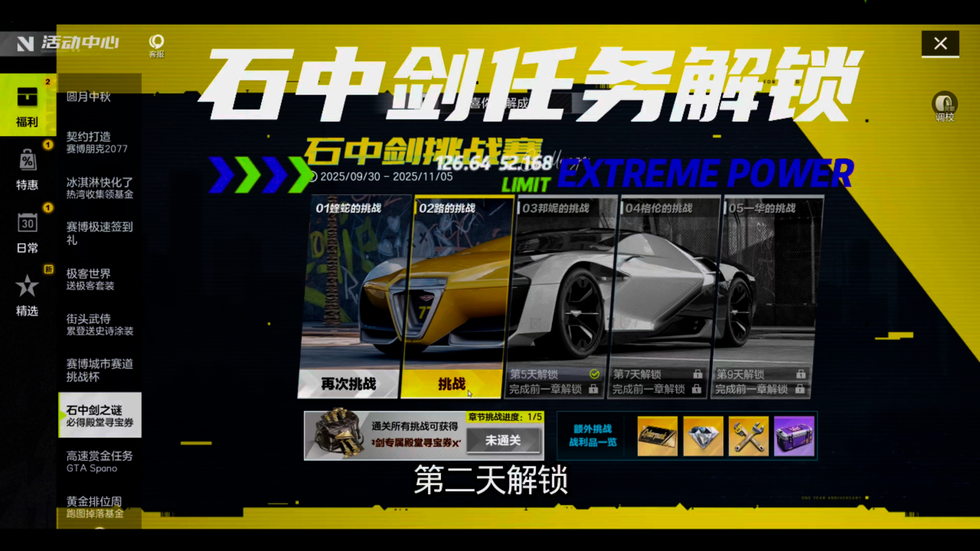Open 高速赏金任务 GTA Spano entry
980x551 pixels.
point(100,461)
